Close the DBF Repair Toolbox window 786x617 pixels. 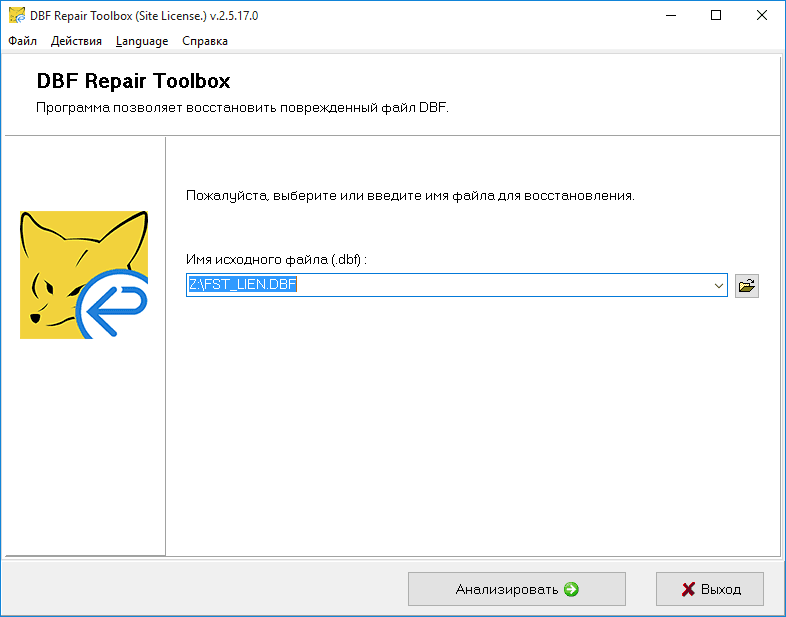coord(761,16)
